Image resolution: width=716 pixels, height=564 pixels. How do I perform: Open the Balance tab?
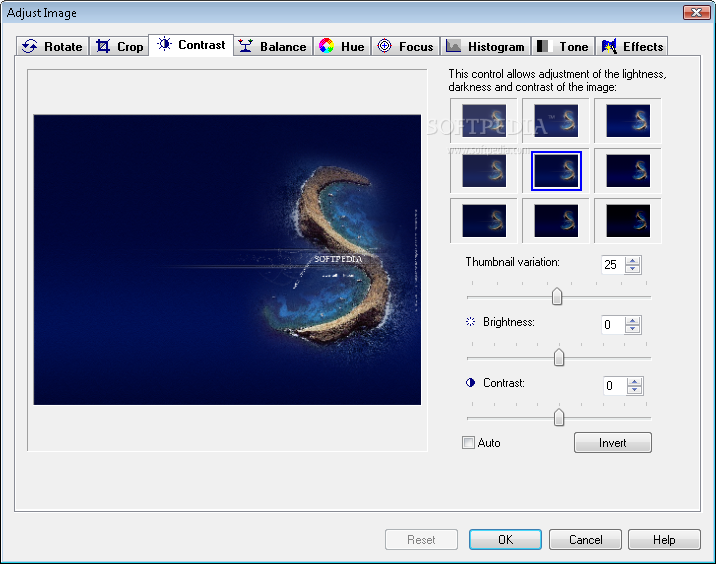click(x=273, y=47)
